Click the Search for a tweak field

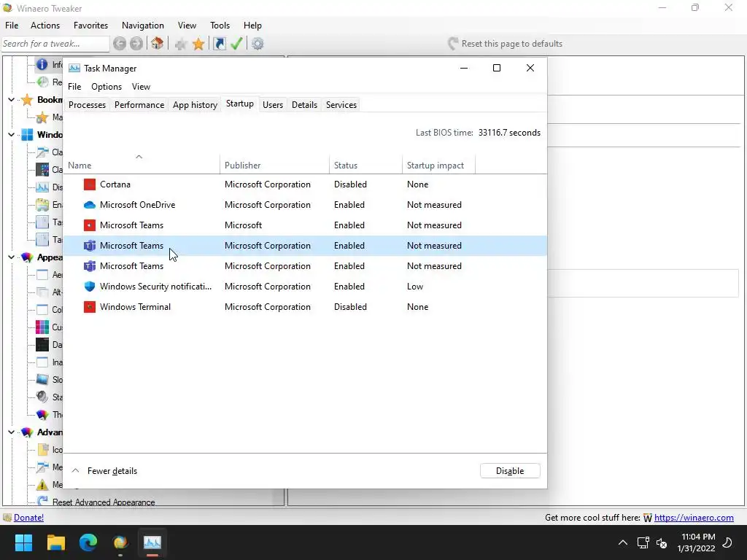pyautogui.click(x=55, y=44)
